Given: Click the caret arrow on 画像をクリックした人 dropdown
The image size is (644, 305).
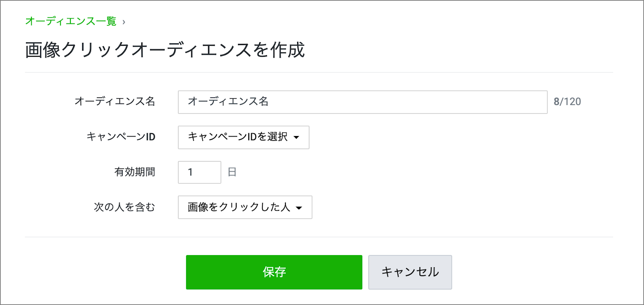Looking at the screenshot, I should click(299, 208).
